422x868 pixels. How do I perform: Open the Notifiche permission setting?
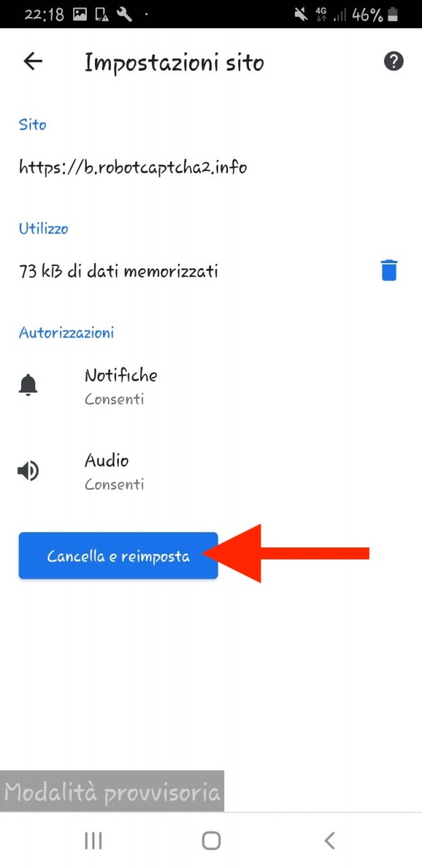[211, 387]
